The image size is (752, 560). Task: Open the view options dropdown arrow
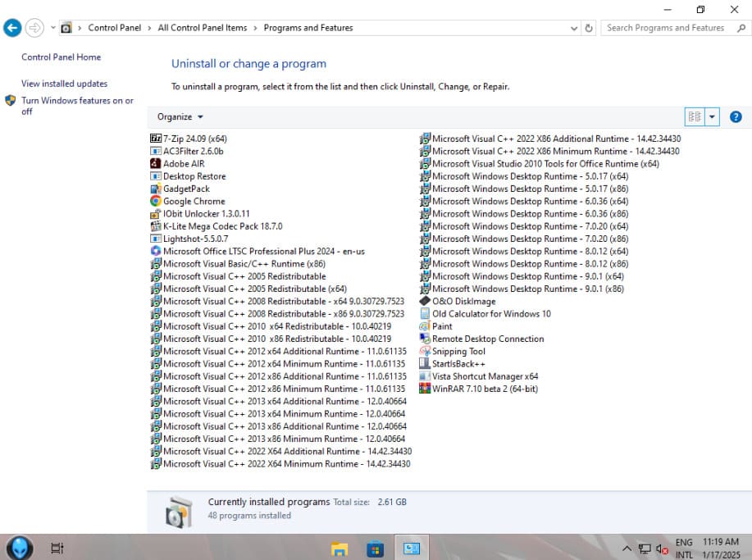[712, 116]
